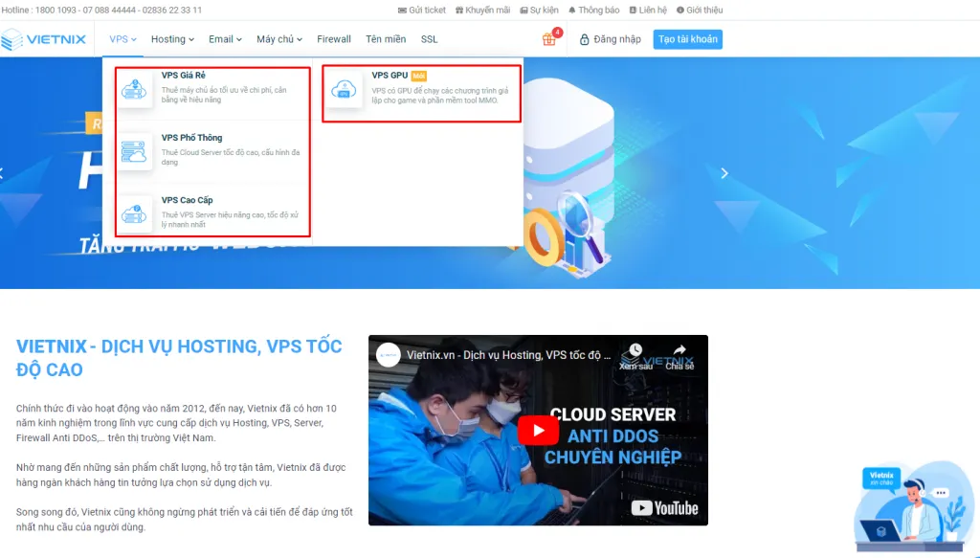Click the VPS Phổ Thông cloud icon
Screen dimensions: 980x558
[134, 152]
